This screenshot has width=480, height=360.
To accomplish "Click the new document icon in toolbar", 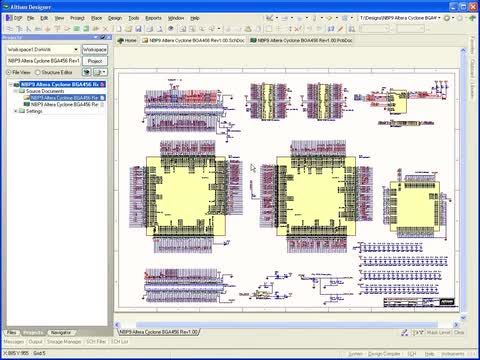I will (x=119, y=29).
